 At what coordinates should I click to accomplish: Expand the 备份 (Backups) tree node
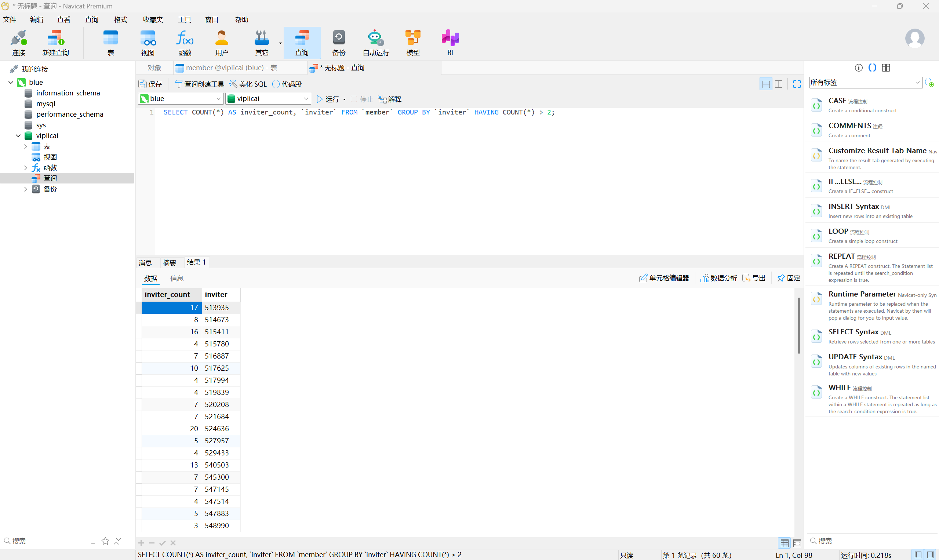point(25,189)
